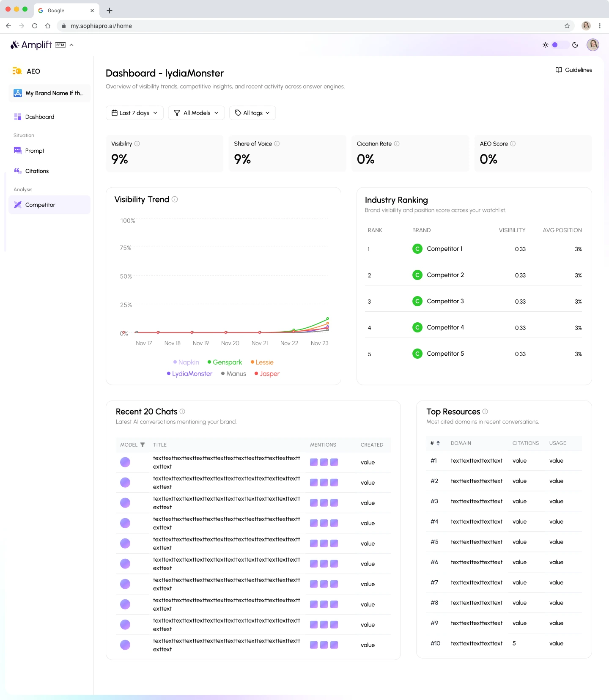609x700 pixels.
Task: Click the browser back button
Action: click(x=8, y=26)
